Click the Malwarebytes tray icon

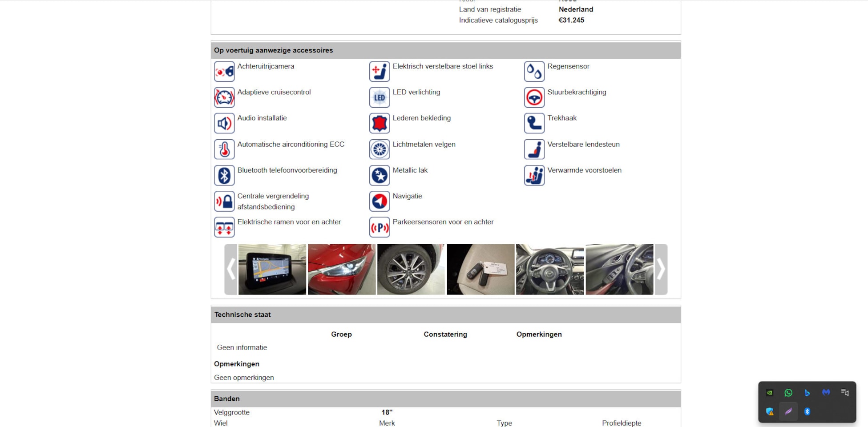(826, 393)
